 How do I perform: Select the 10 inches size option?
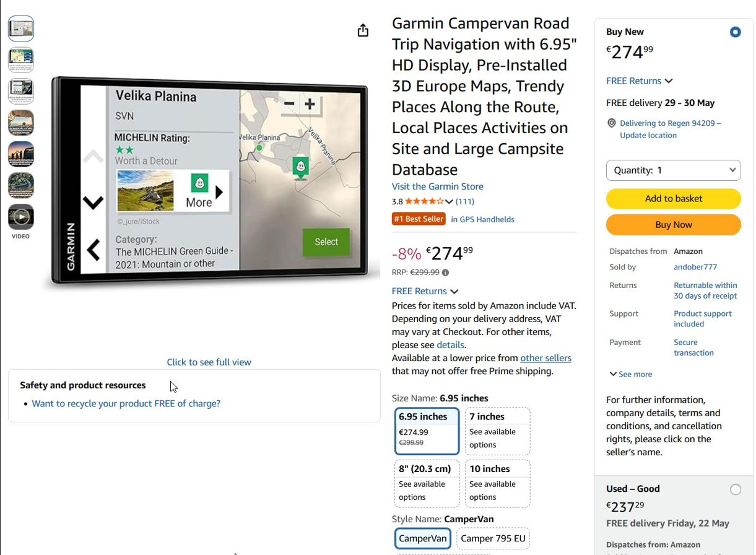pos(498,483)
